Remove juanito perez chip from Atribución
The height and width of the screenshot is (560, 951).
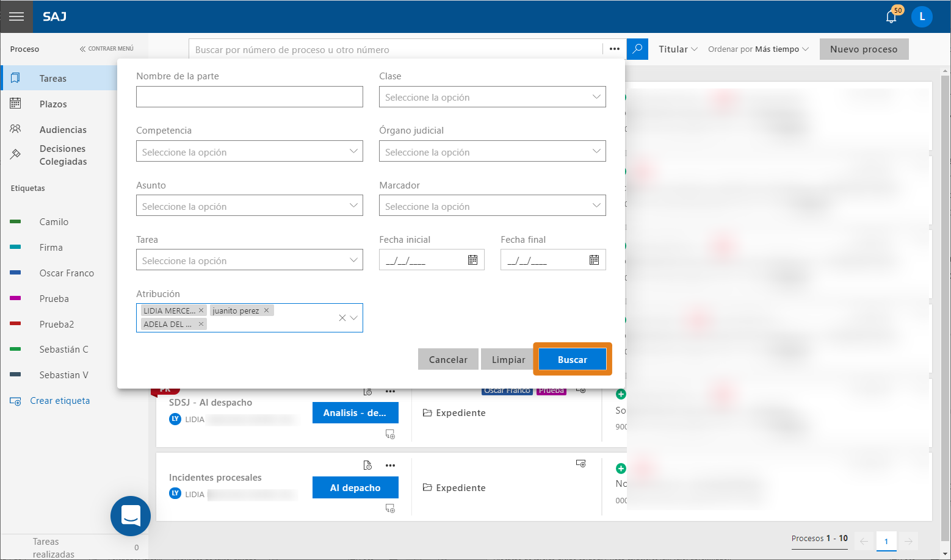(x=266, y=311)
